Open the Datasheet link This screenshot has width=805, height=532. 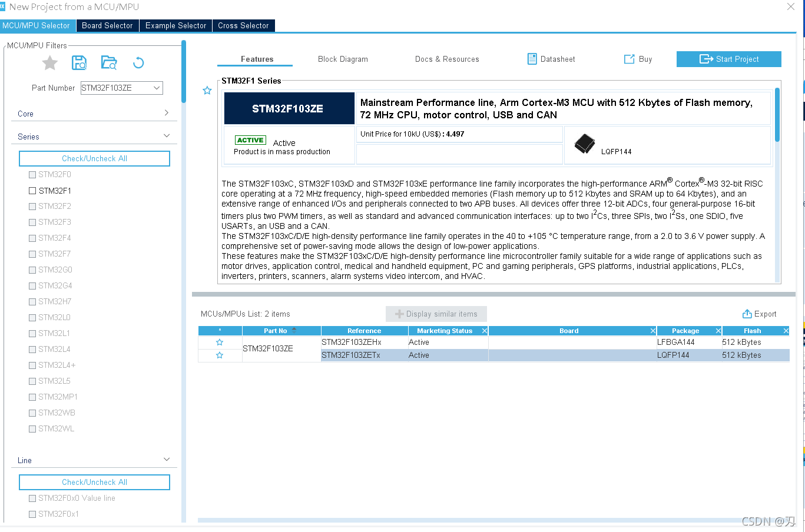(558, 59)
